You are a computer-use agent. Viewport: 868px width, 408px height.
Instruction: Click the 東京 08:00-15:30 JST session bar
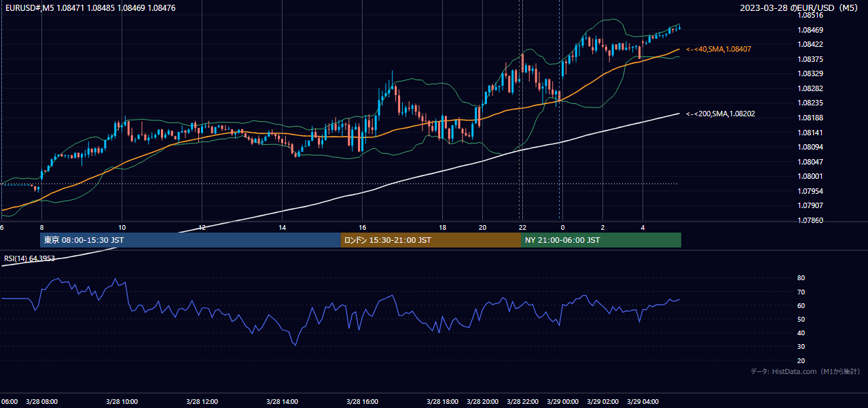click(x=190, y=240)
